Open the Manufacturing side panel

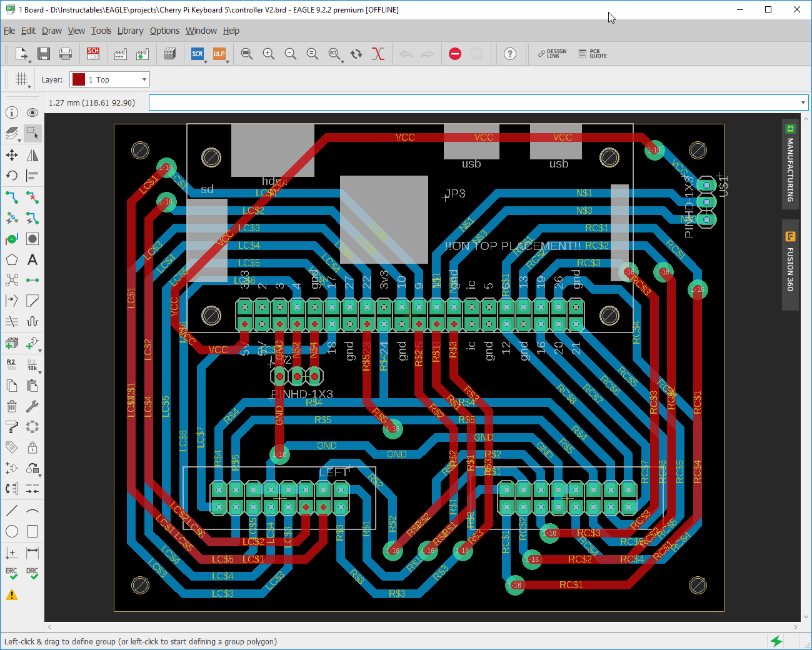point(790,164)
